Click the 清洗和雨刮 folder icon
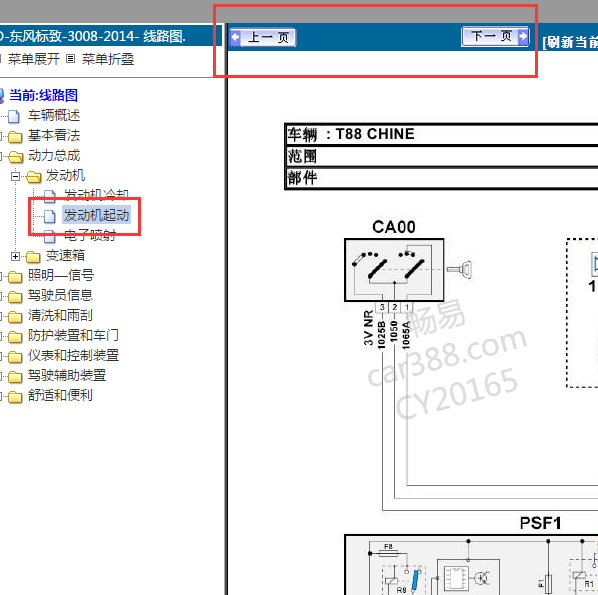The width and height of the screenshot is (598, 595). tap(15, 317)
